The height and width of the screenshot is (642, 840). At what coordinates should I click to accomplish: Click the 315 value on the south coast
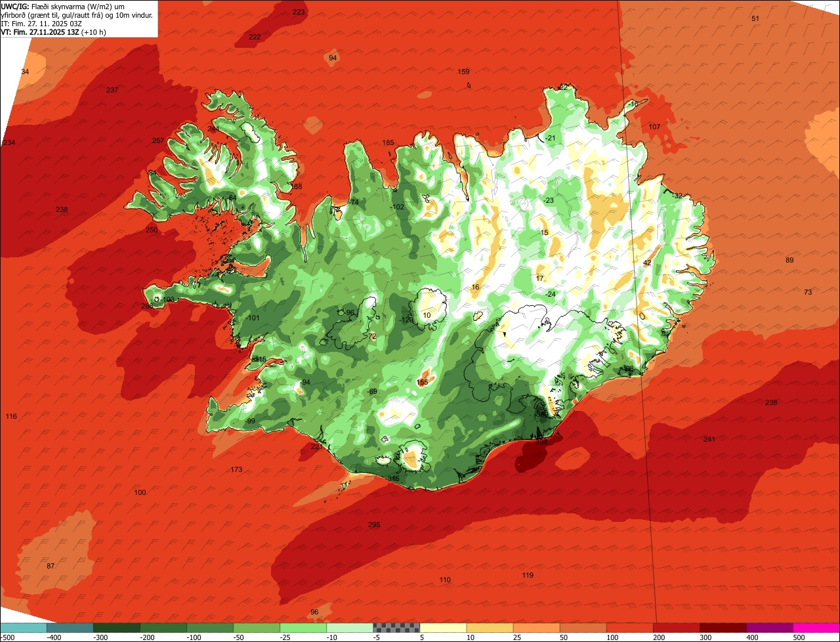tap(394, 479)
